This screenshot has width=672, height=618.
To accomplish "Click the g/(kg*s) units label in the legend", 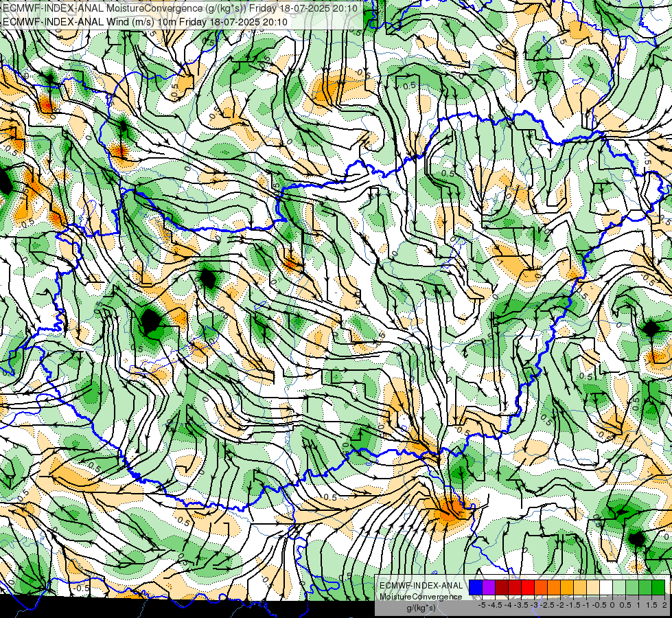I will tap(421, 608).
